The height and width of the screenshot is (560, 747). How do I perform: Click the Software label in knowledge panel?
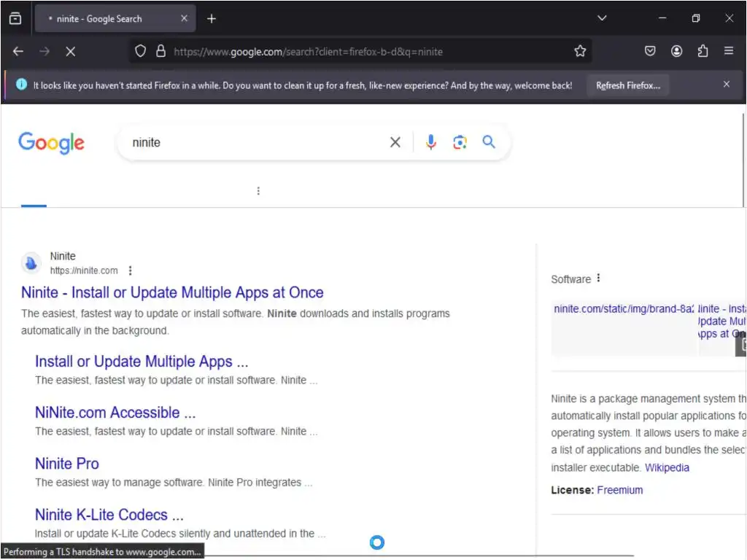[570, 279]
